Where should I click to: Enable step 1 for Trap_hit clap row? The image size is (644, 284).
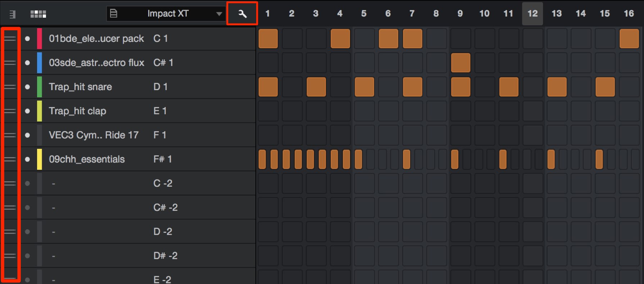tap(268, 111)
